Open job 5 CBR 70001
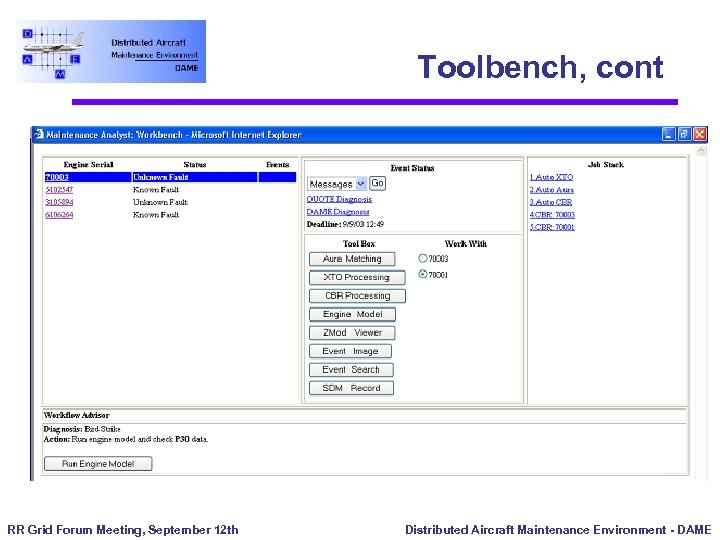 click(552, 227)
